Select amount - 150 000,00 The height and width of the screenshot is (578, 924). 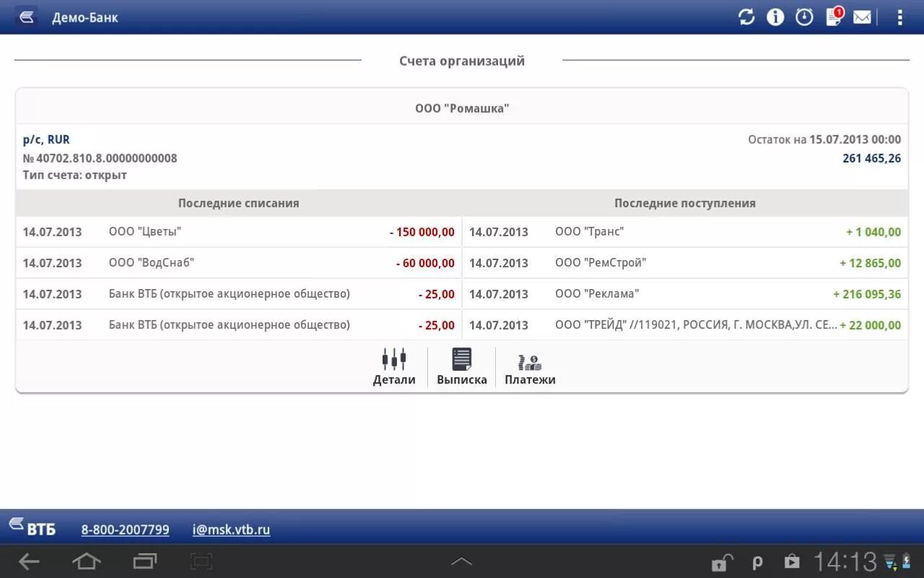(x=422, y=232)
